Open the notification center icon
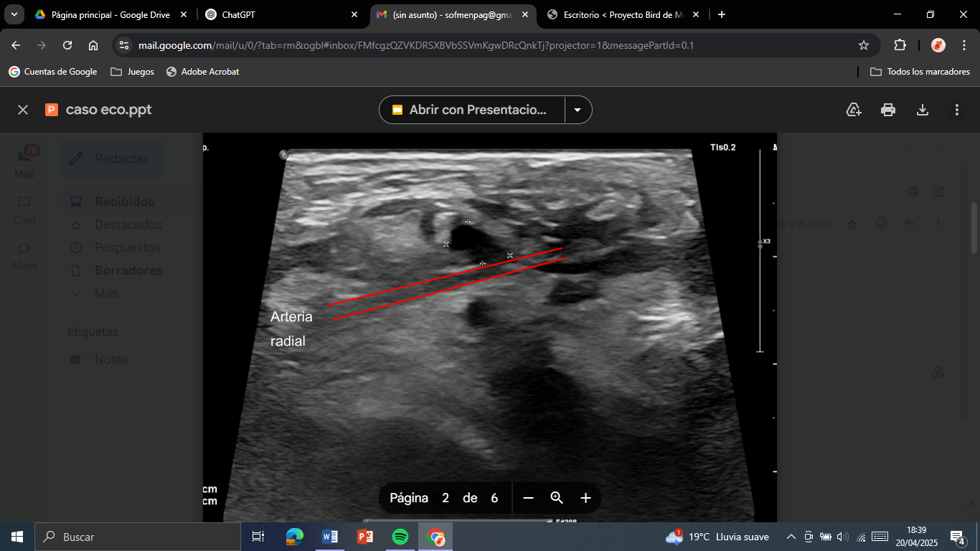The width and height of the screenshot is (980, 551). (x=958, y=537)
